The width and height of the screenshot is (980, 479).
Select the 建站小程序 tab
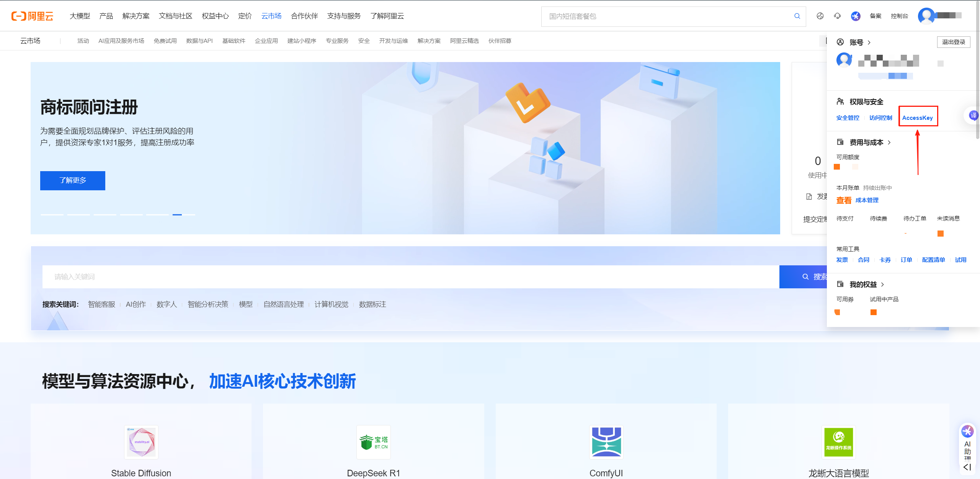pos(302,41)
